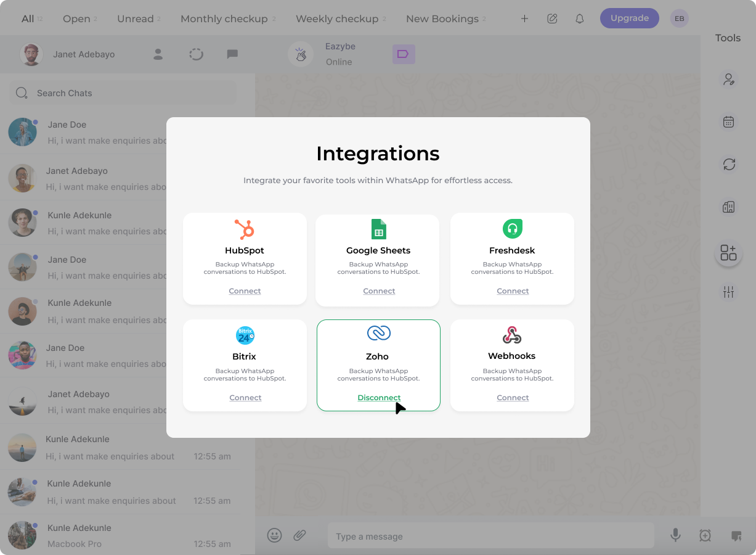Screen dimensions: 756x555
Task: Click the attachment paperclip icon
Action: pos(299,535)
